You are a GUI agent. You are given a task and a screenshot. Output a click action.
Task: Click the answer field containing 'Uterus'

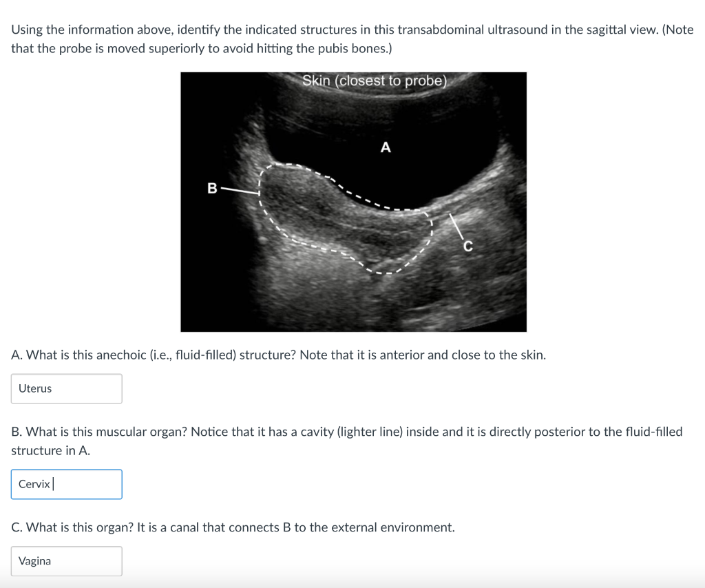point(67,388)
